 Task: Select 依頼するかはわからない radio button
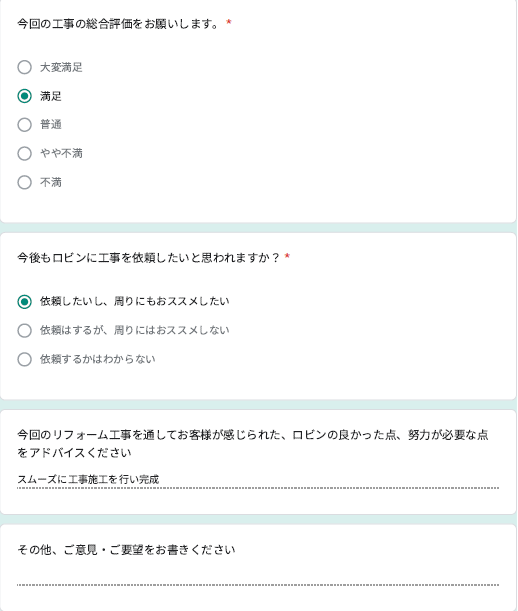coord(25,359)
